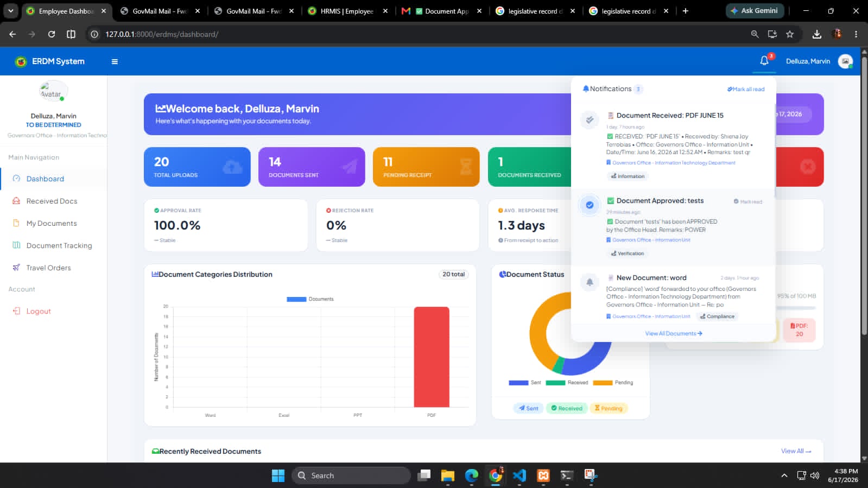Click the ERDM System logo icon
868x488 pixels.
pos(21,61)
